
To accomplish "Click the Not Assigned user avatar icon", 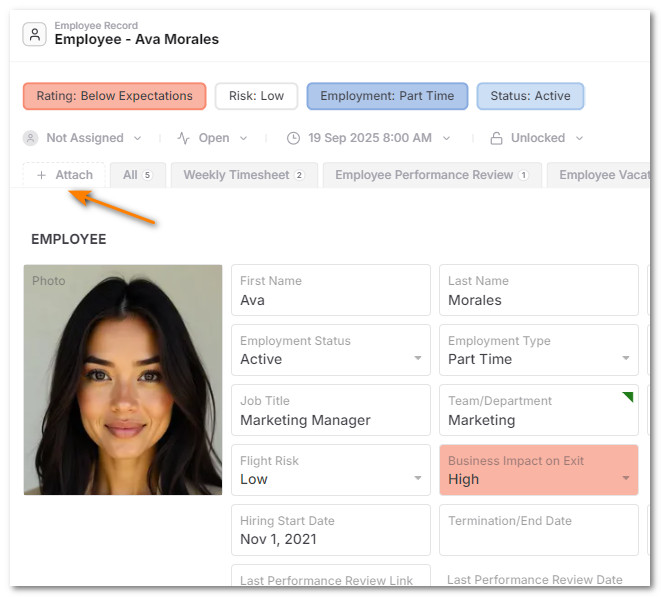I will point(31,138).
